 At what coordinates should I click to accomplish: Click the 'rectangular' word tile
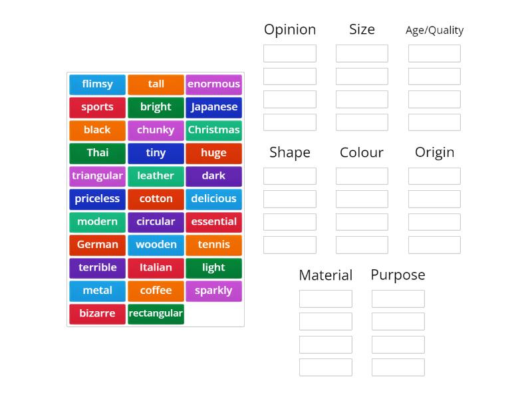[x=156, y=314]
